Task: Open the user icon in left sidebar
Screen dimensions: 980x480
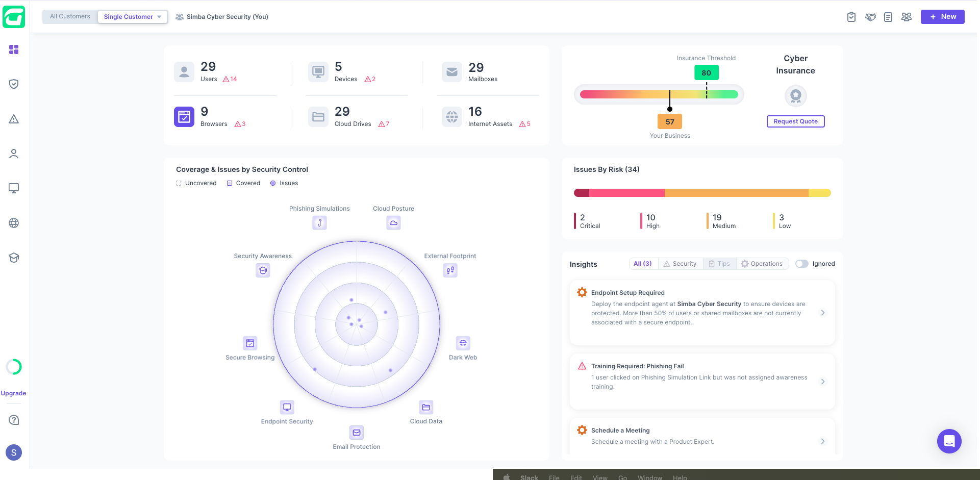Action: point(14,154)
